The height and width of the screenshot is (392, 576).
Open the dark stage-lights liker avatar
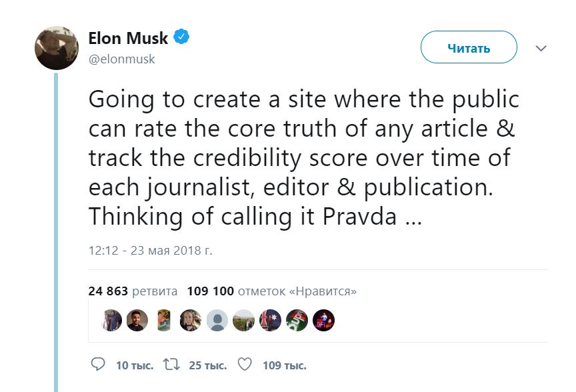point(323,321)
